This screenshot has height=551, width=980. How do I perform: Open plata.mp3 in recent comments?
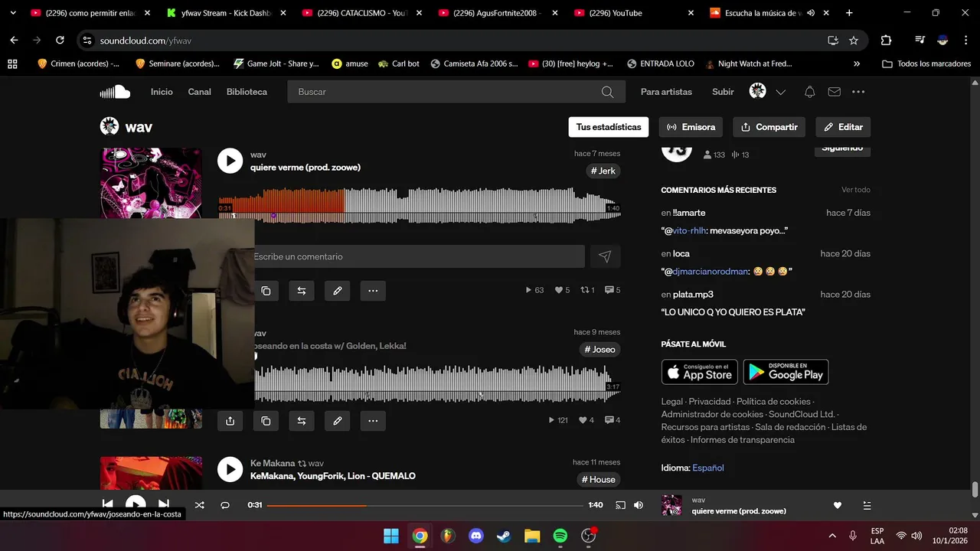(693, 294)
